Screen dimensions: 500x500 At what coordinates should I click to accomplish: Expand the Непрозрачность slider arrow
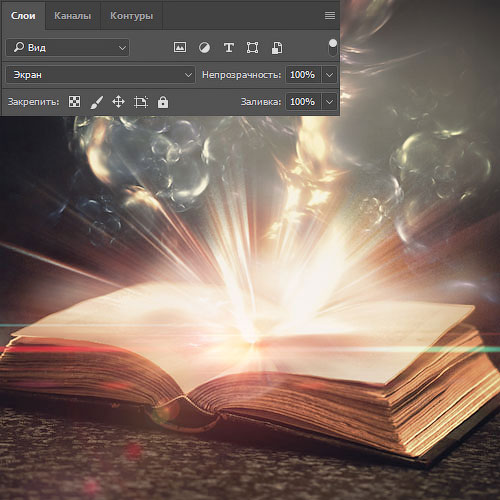(329, 75)
